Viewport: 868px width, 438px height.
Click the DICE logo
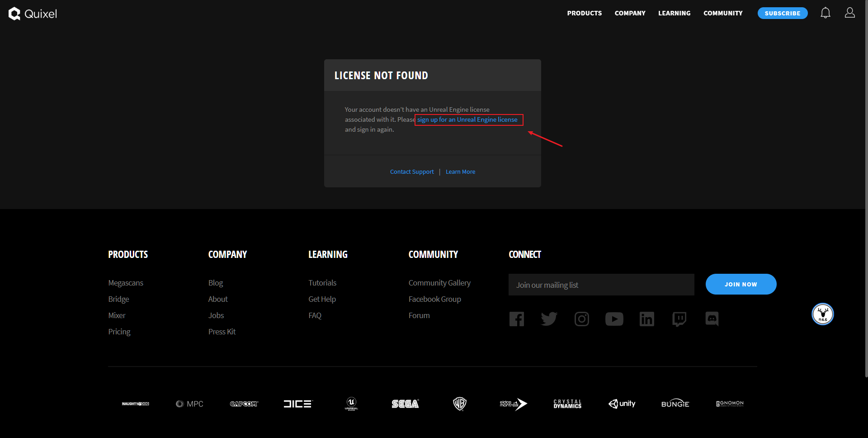coord(298,404)
